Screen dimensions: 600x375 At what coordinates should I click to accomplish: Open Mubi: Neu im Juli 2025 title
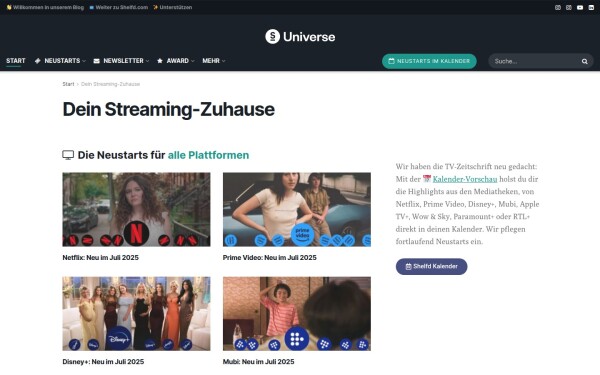[259, 362]
